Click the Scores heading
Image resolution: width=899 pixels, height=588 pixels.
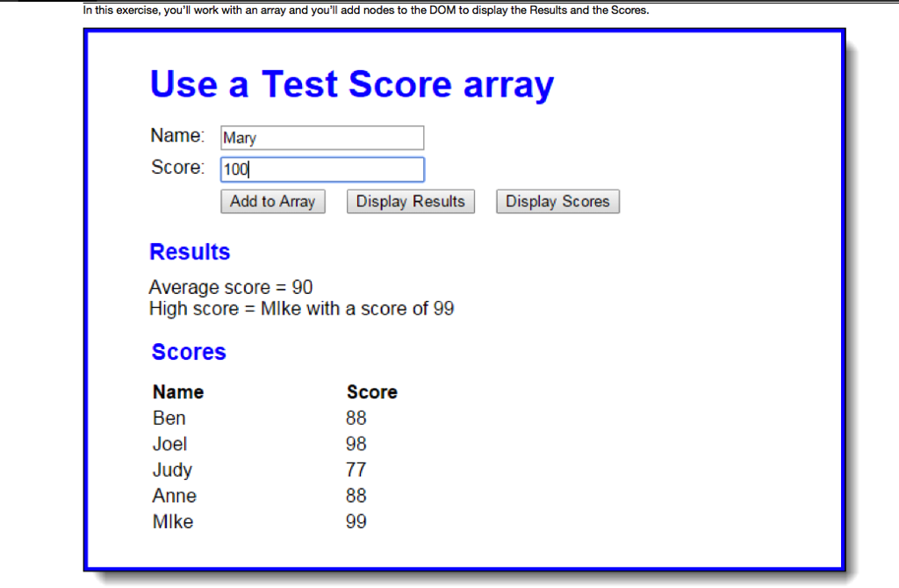point(188,351)
